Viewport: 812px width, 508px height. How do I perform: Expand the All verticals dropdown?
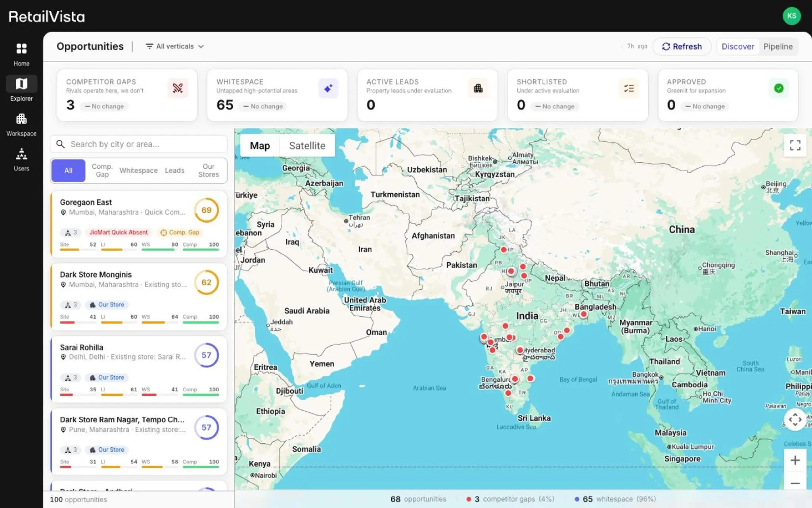pyautogui.click(x=175, y=46)
